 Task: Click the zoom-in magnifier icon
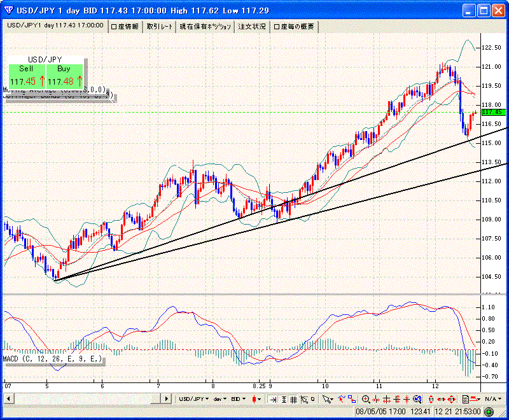(366, 399)
